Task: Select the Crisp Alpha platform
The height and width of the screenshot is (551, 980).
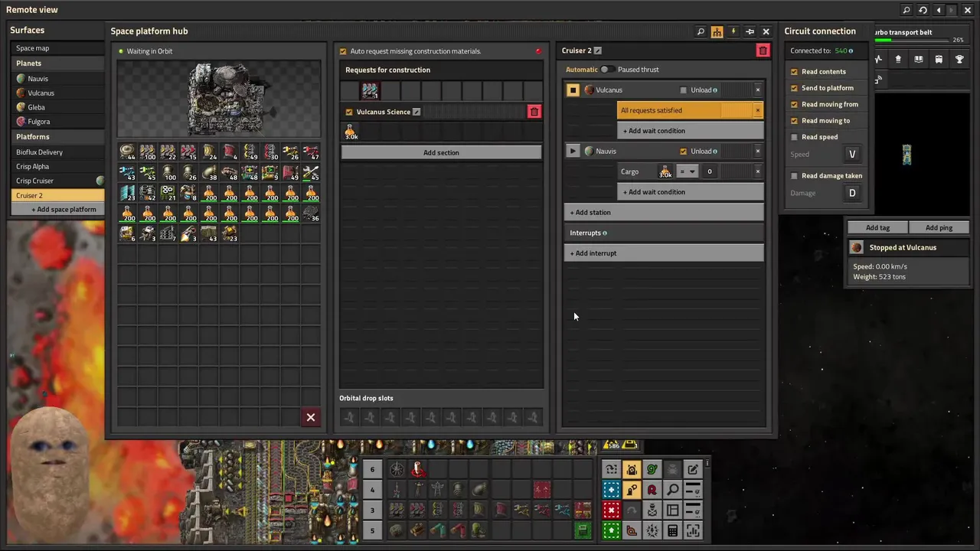Action: pos(58,166)
